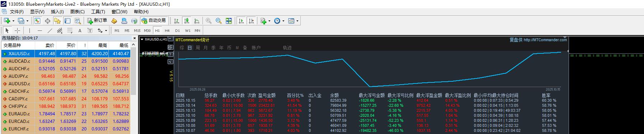Tile chart windows with the grid icon
The height and width of the screenshot is (134, 644).
(x=229, y=21)
